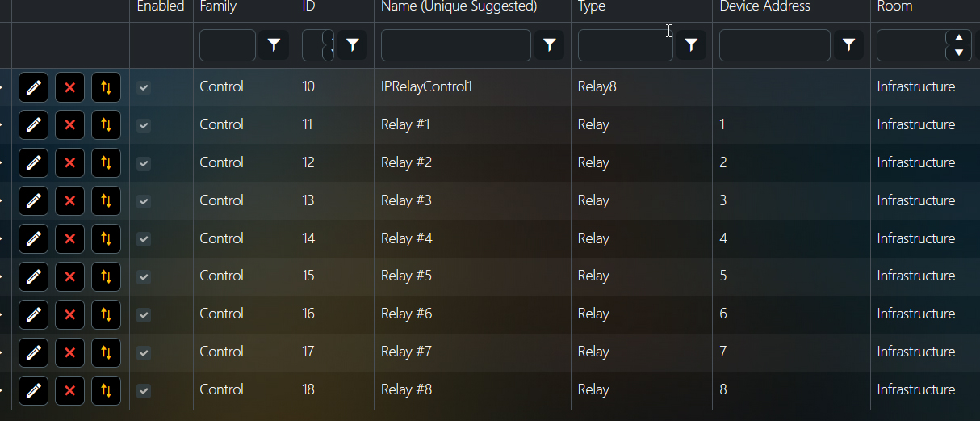Open the Type column filter funnel icon
The image size is (980, 421).
[691, 45]
